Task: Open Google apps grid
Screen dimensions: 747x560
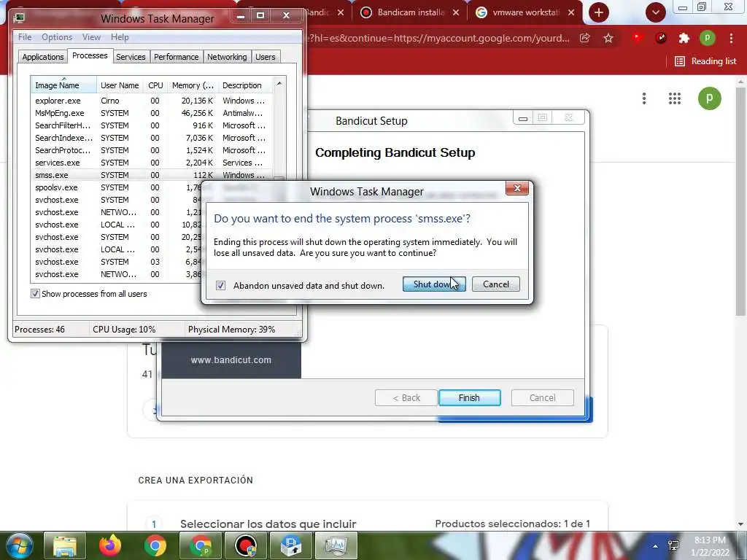Action: click(675, 98)
